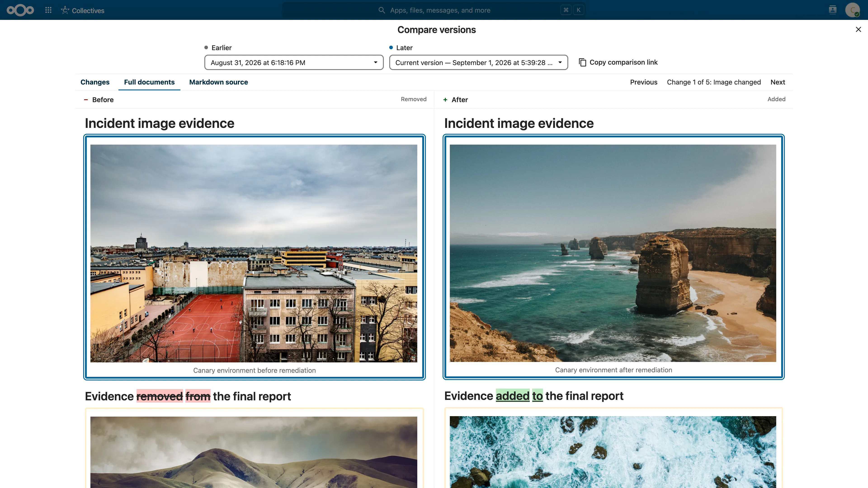Viewport: 868px width, 488px height.
Task: Click the Command key shortcut badge
Action: pyautogui.click(x=566, y=10)
